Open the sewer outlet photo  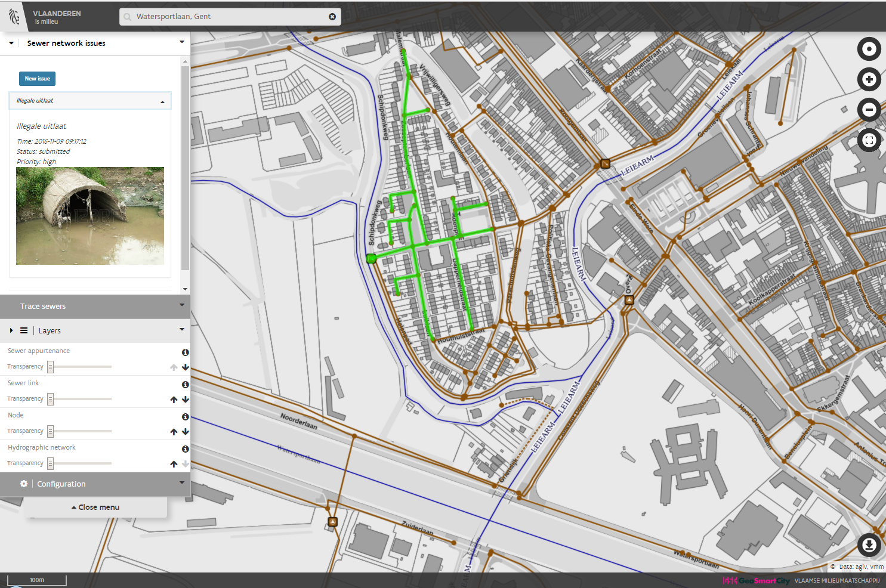click(90, 216)
